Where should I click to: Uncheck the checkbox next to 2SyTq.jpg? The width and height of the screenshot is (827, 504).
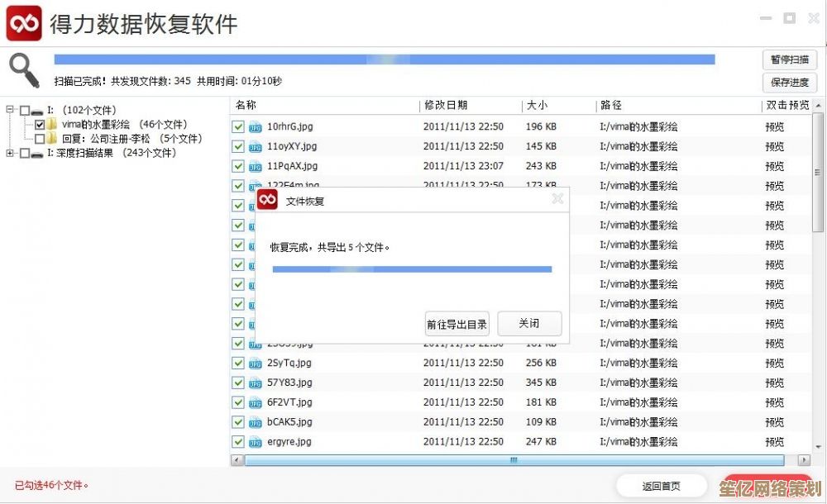[x=238, y=363]
